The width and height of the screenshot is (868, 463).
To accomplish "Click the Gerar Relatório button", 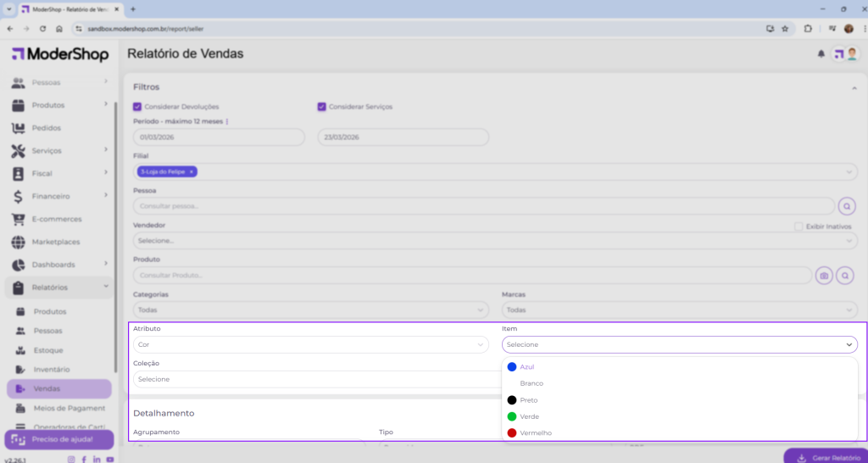I will [x=825, y=457].
